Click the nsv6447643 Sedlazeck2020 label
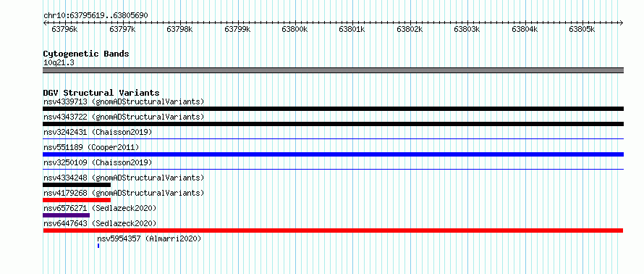The height and width of the screenshot is (274, 644). pos(100,223)
